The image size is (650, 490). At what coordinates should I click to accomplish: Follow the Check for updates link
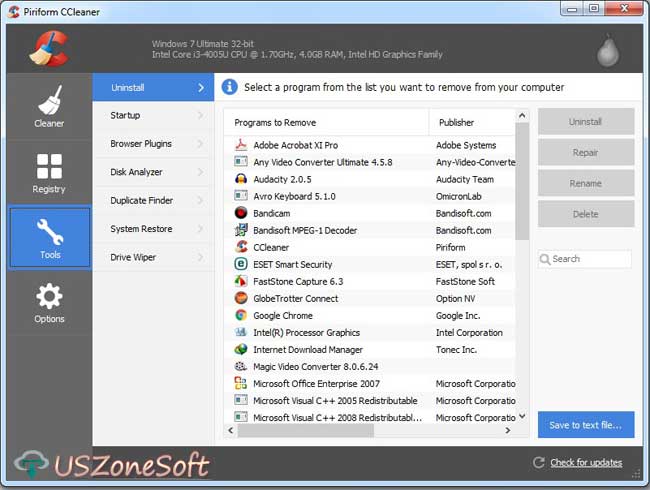click(x=586, y=463)
